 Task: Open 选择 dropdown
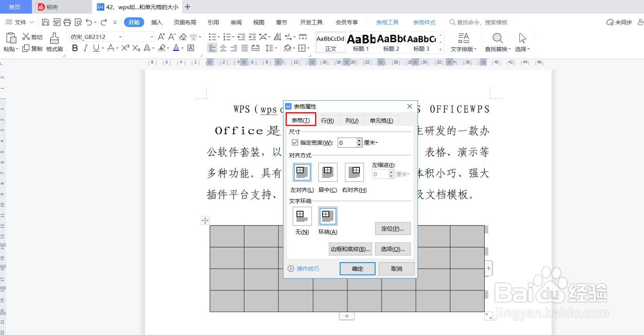[x=522, y=49]
